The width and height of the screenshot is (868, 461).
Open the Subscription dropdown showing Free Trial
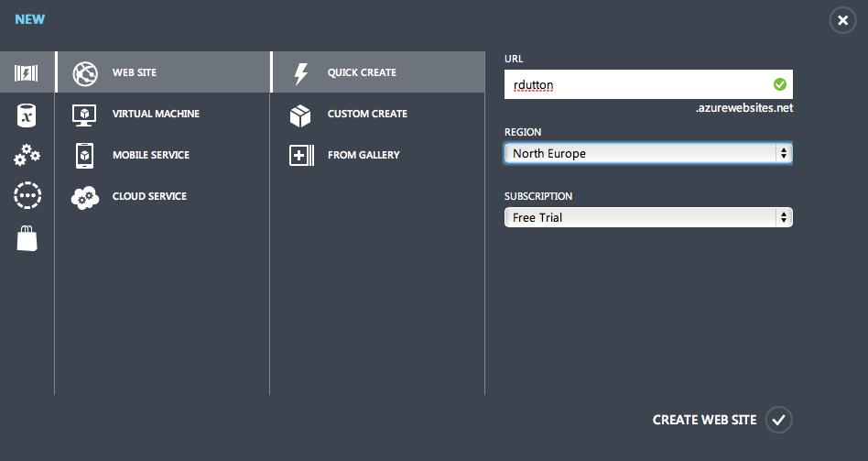pos(648,217)
